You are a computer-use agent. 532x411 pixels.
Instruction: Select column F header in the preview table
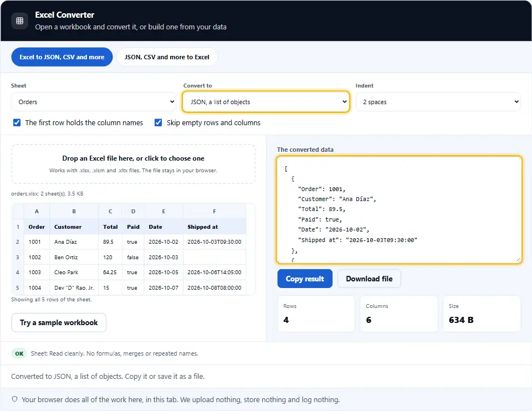pos(214,211)
